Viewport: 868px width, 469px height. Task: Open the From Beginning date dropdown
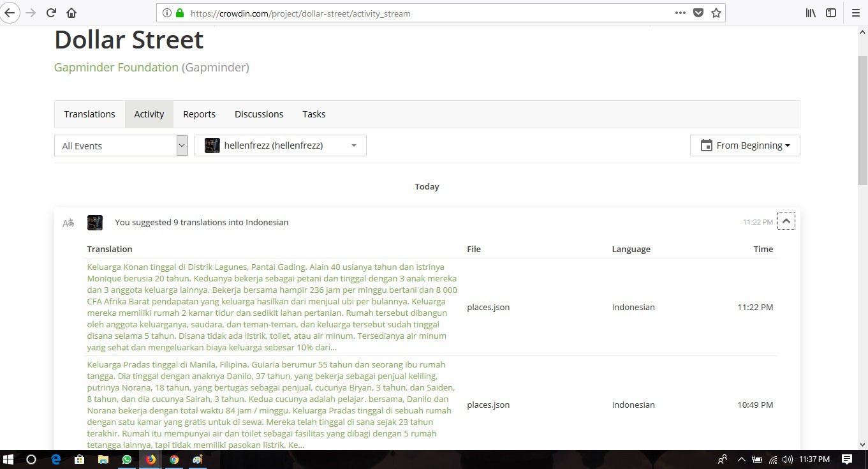(x=745, y=145)
